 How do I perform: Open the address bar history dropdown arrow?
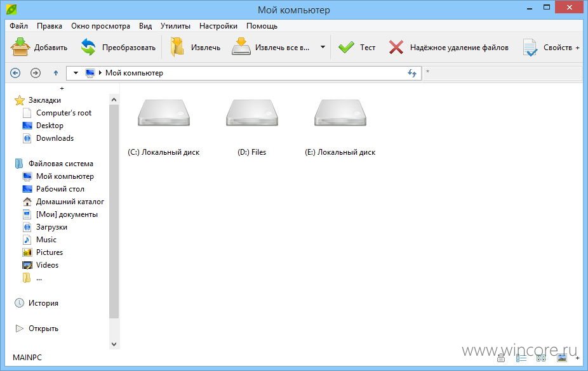(76, 73)
